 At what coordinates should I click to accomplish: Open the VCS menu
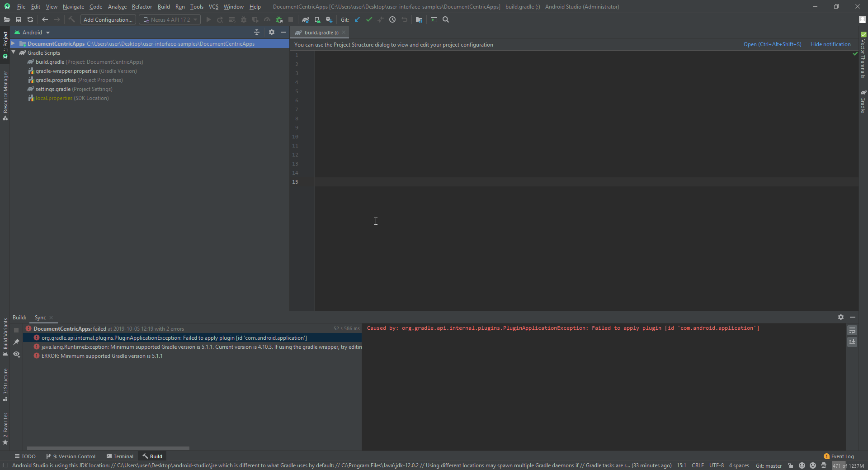coord(213,7)
